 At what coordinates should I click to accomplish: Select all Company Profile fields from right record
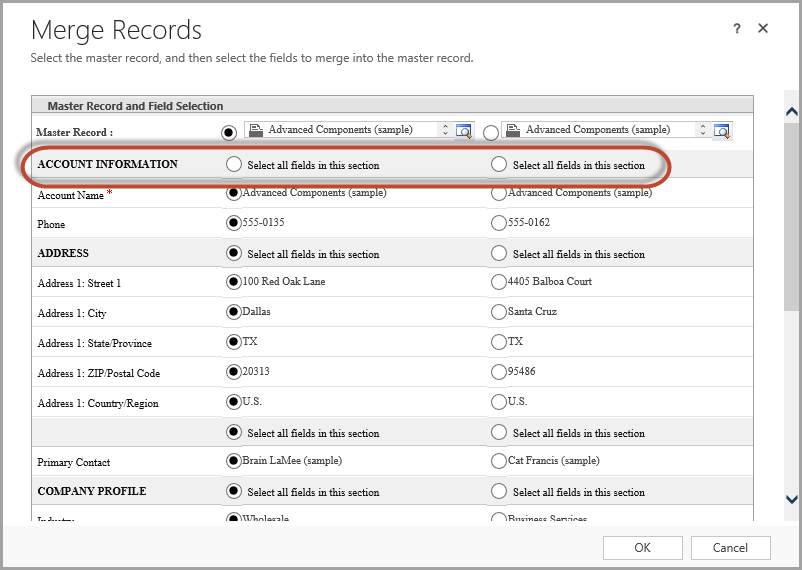point(499,491)
